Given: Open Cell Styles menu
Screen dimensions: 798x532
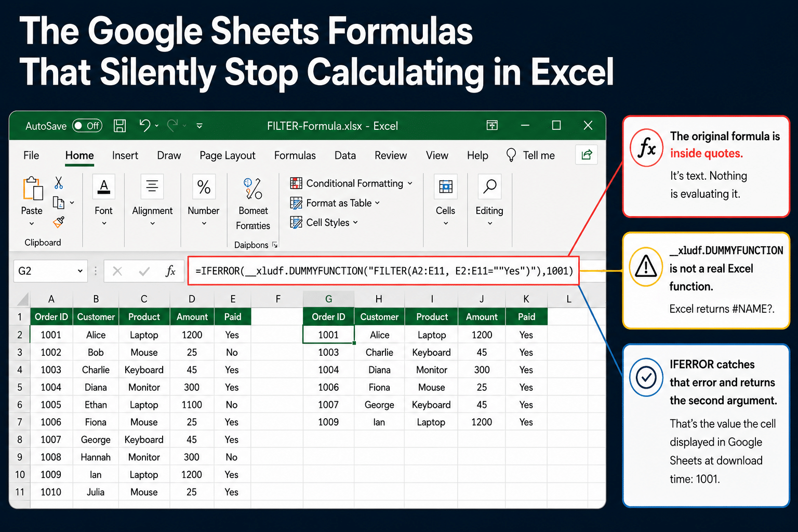Looking at the screenshot, I should click(x=324, y=222).
